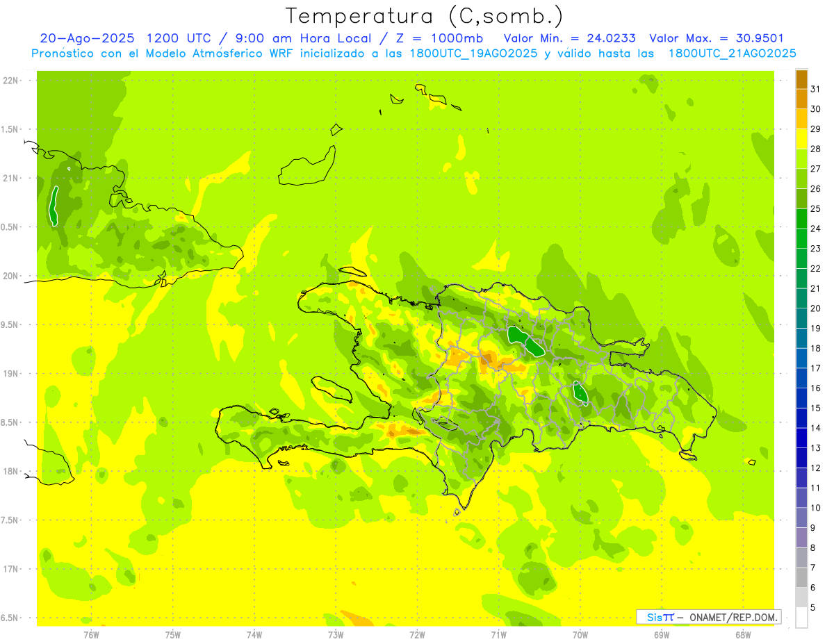The width and height of the screenshot is (834, 644).
Task: Pick the dark orange swatch above 31
Action: point(801,79)
